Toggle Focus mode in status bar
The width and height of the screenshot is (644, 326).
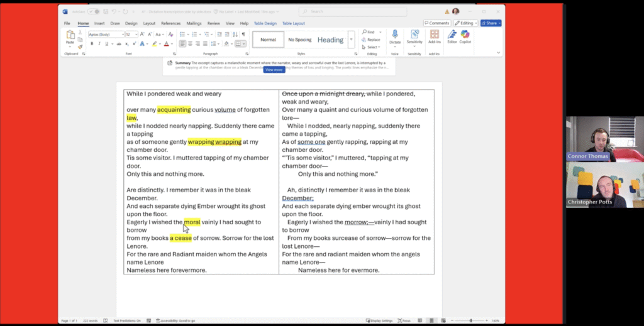404,321
